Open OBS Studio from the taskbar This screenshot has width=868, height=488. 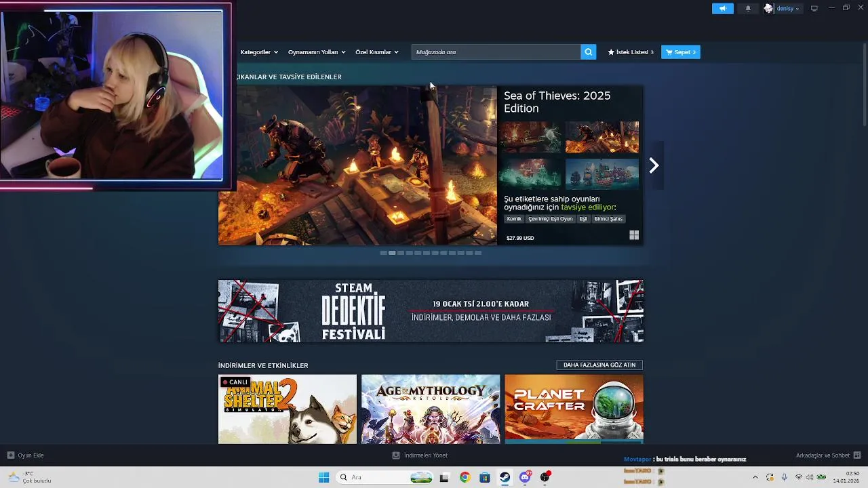point(545,477)
